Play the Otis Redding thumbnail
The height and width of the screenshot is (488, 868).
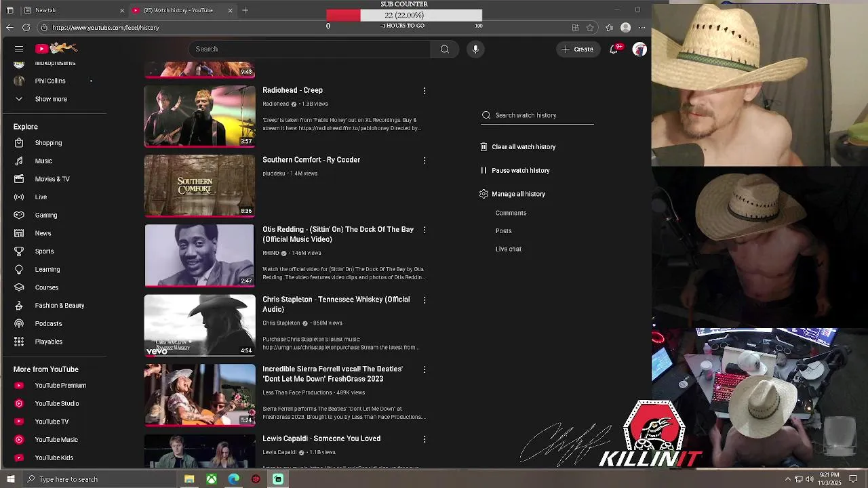pos(199,256)
